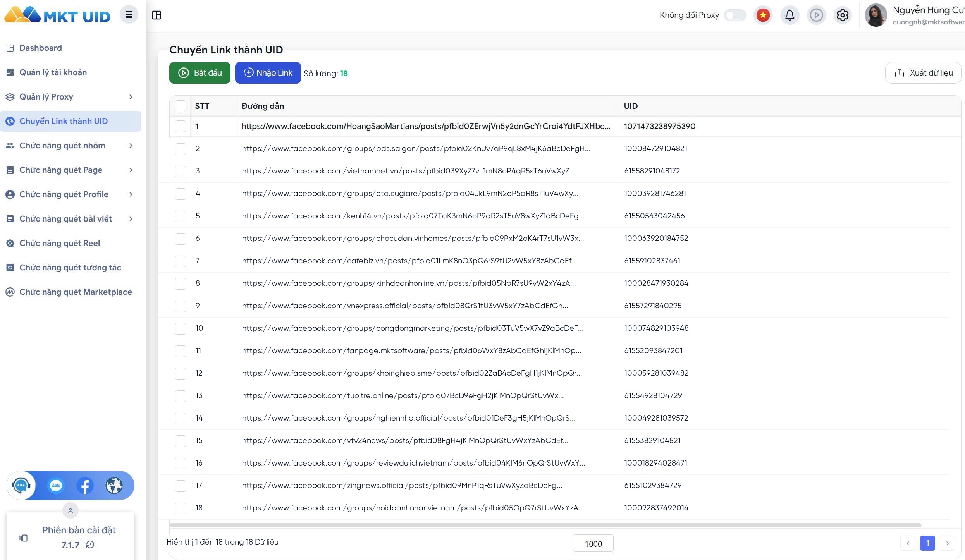Expand Chức năng quét nhóm submenu

71,146
